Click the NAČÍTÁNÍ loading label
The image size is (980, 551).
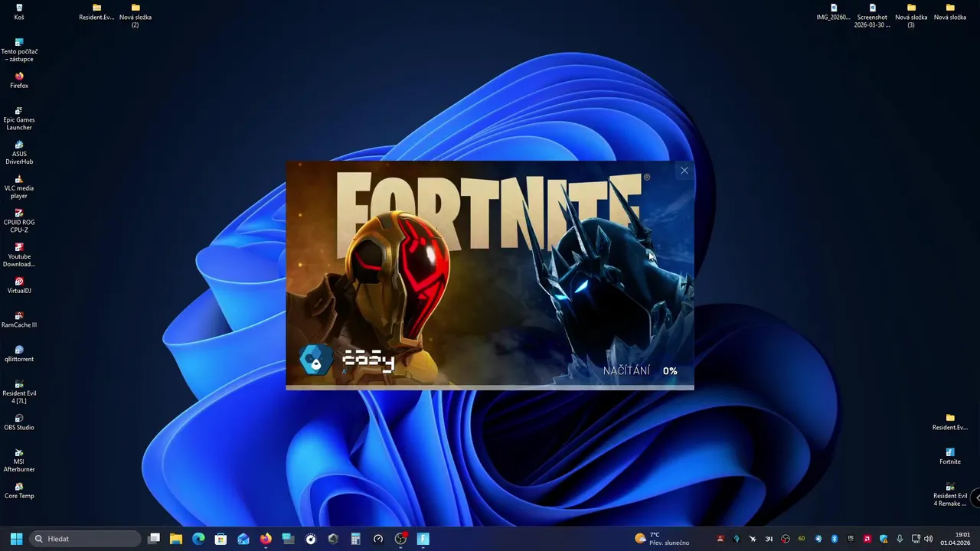(x=626, y=370)
